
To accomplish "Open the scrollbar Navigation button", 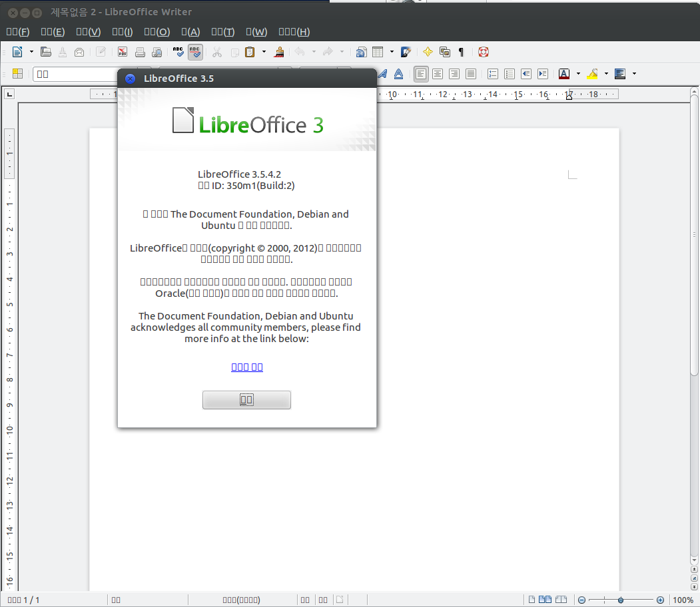I will [694, 578].
